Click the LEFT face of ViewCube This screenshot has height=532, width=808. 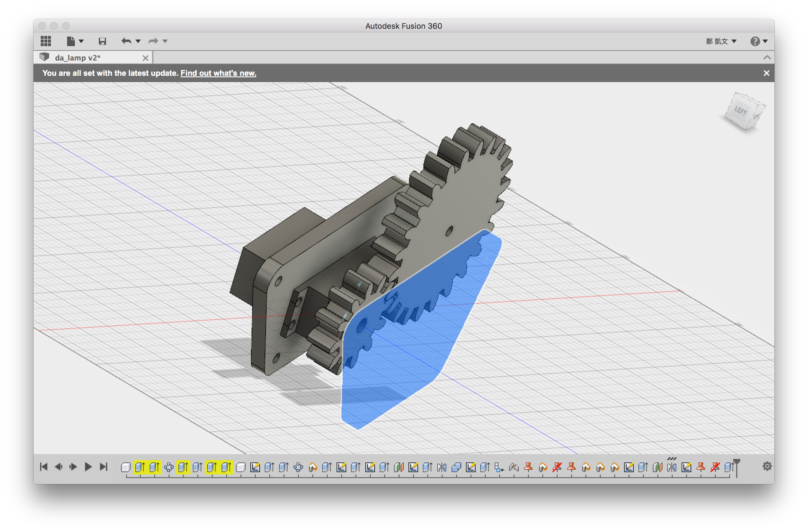coord(740,111)
